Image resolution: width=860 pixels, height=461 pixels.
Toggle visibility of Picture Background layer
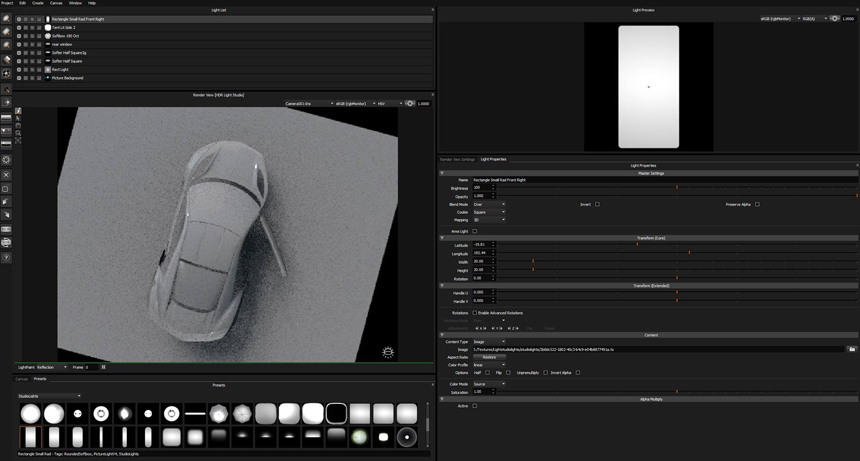[x=19, y=78]
